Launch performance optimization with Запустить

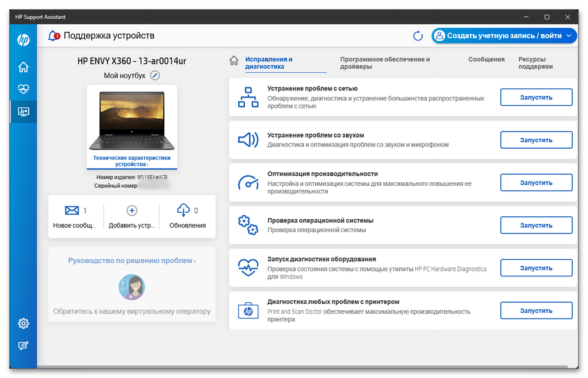click(536, 183)
